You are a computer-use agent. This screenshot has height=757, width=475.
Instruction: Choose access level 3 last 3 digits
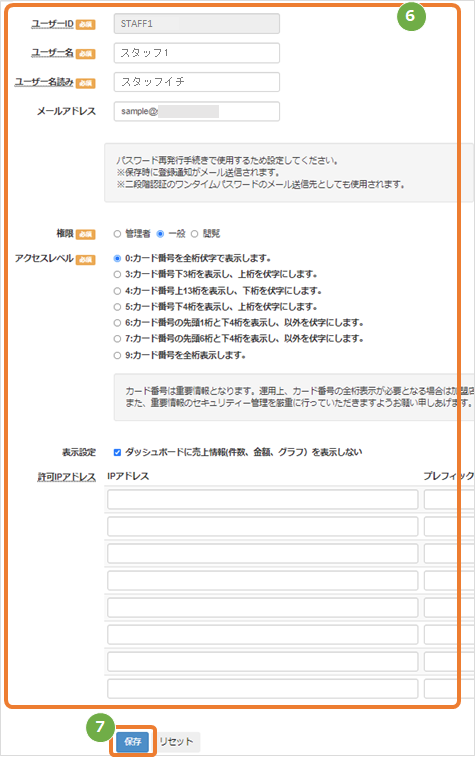click(x=117, y=274)
